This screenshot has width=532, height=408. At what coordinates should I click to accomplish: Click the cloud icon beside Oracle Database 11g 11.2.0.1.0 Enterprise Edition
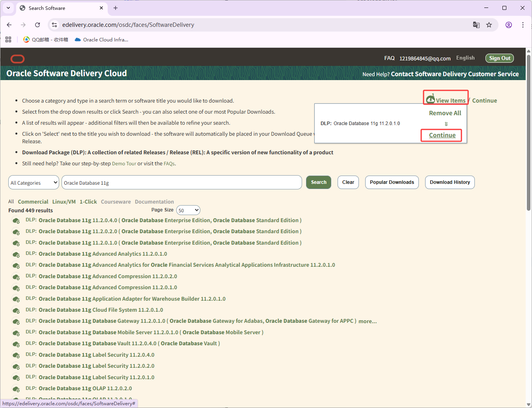point(16,243)
